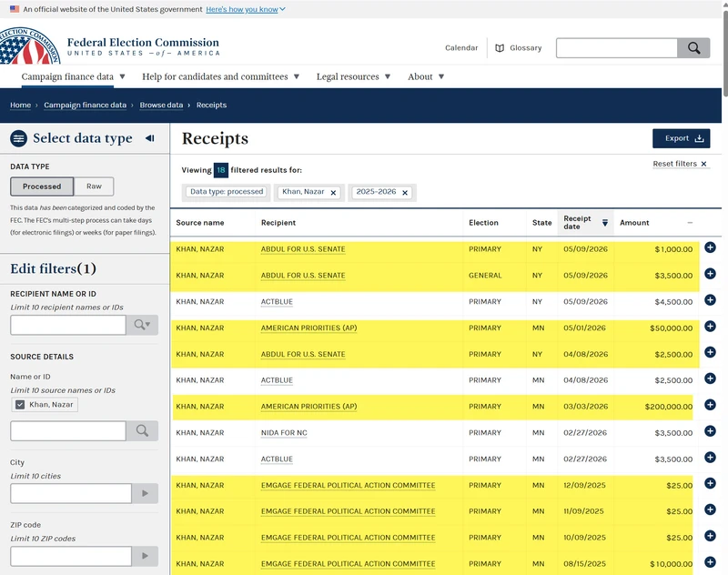Expand the $50,000.00 American Priorities row

point(710,327)
